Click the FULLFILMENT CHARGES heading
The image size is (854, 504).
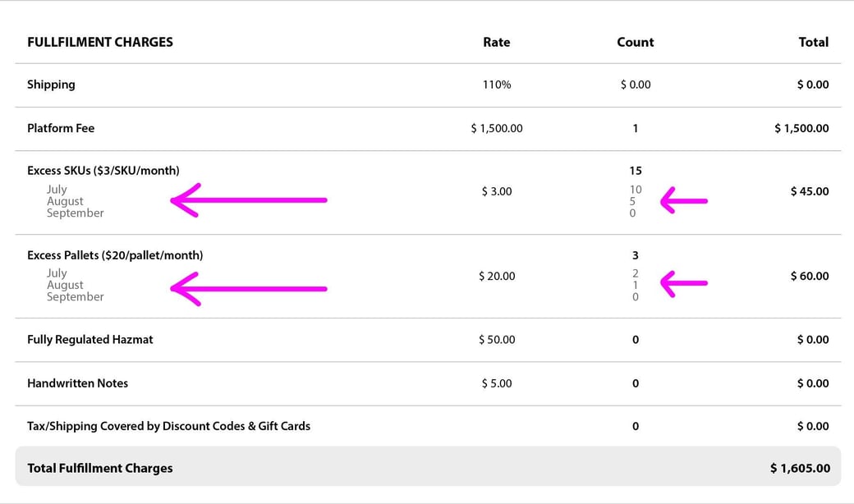[x=100, y=43]
